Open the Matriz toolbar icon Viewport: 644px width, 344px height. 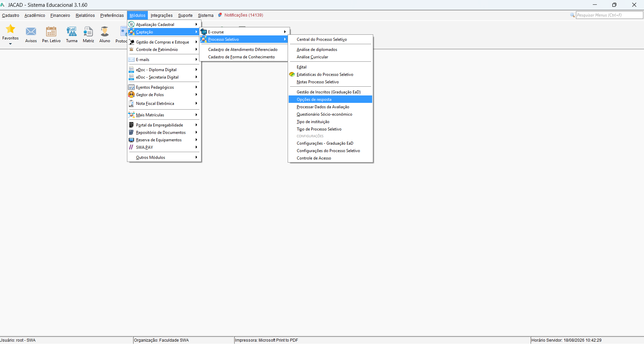click(x=88, y=32)
